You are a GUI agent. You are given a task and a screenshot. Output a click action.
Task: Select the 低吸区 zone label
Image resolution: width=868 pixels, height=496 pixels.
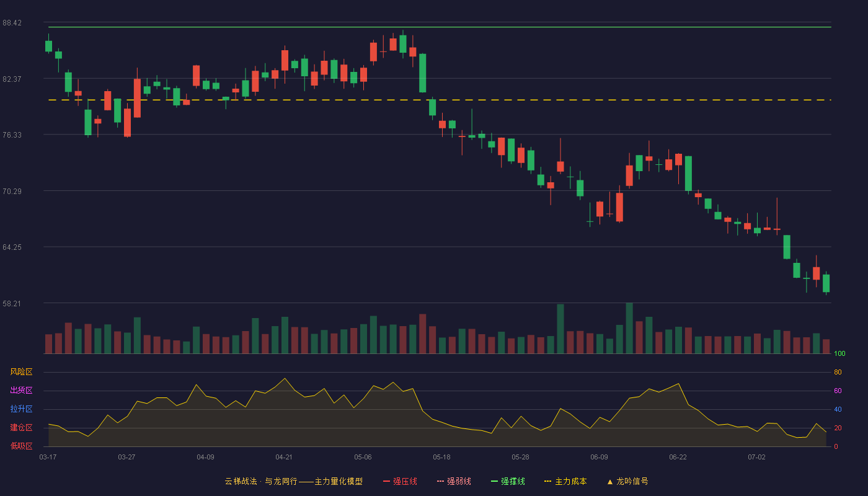[x=21, y=446]
